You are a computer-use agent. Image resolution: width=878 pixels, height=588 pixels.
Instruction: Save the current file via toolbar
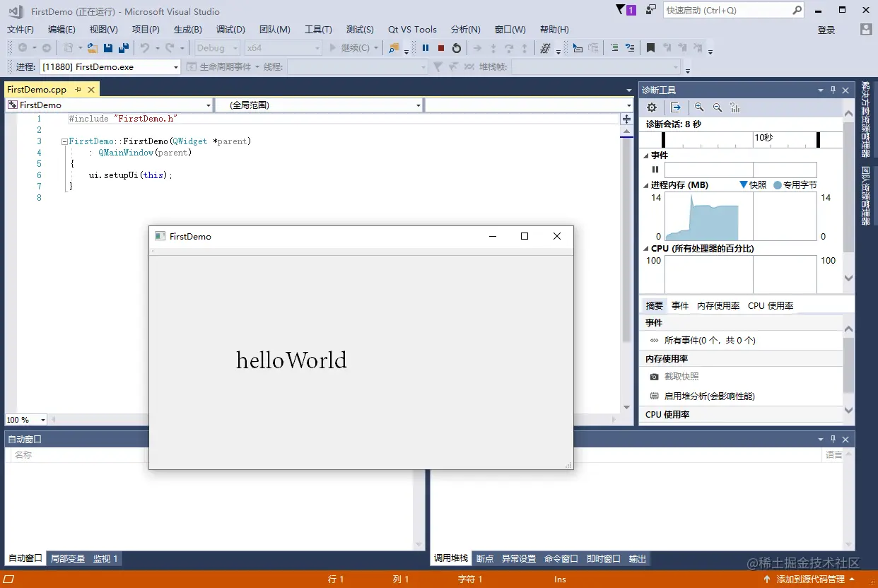coord(108,48)
